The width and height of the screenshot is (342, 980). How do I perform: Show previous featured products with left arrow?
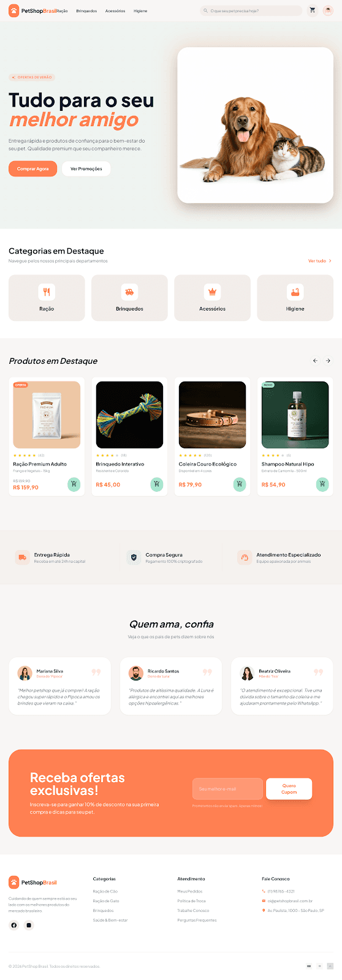coord(315,361)
